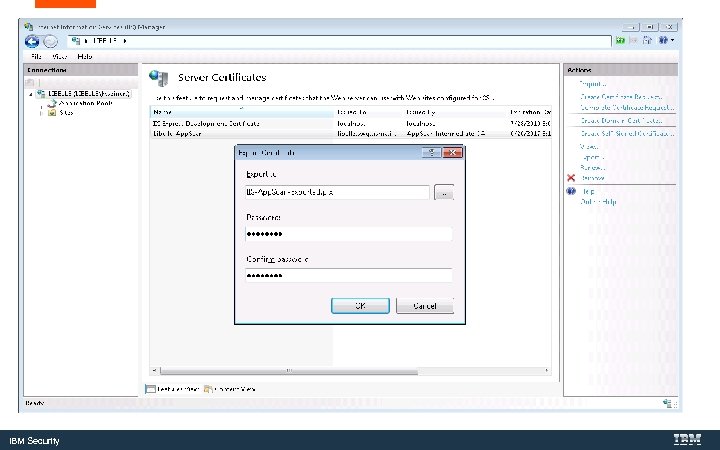Collapse the server node in Connections tree
Viewport: 720px width, 450px height.
click(31, 94)
